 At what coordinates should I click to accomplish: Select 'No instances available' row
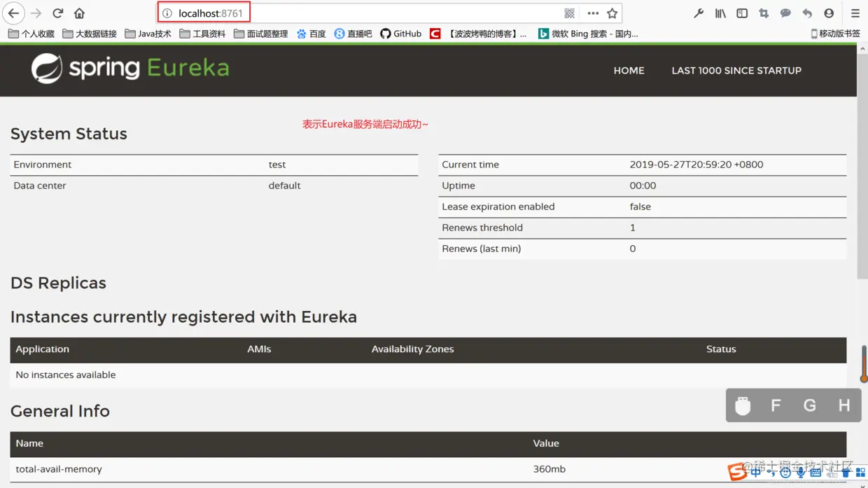click(428, 375)
